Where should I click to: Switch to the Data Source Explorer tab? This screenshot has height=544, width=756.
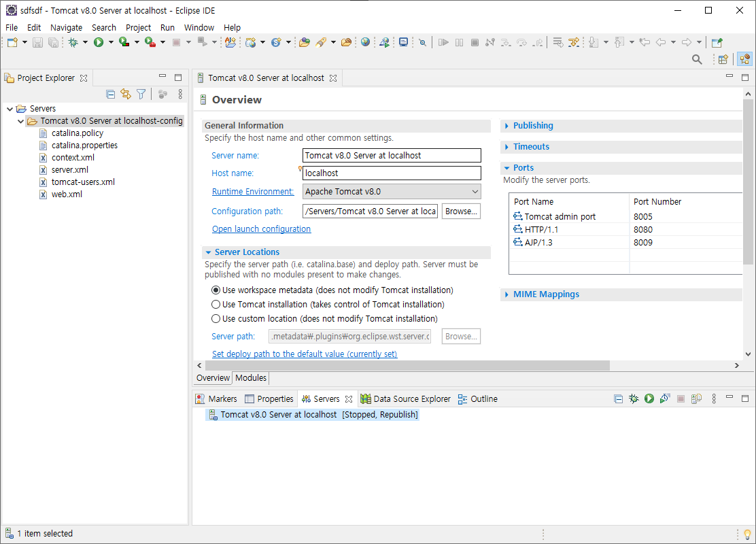pos(405,399)
